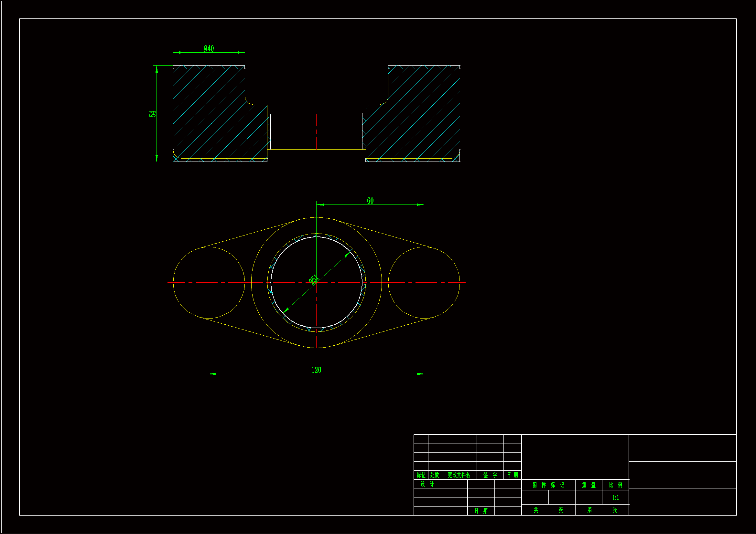Screen dimensions: 756x534
Task: Click the 1:1 scale value
Action: pyautogui.click(x=615, y=497)
